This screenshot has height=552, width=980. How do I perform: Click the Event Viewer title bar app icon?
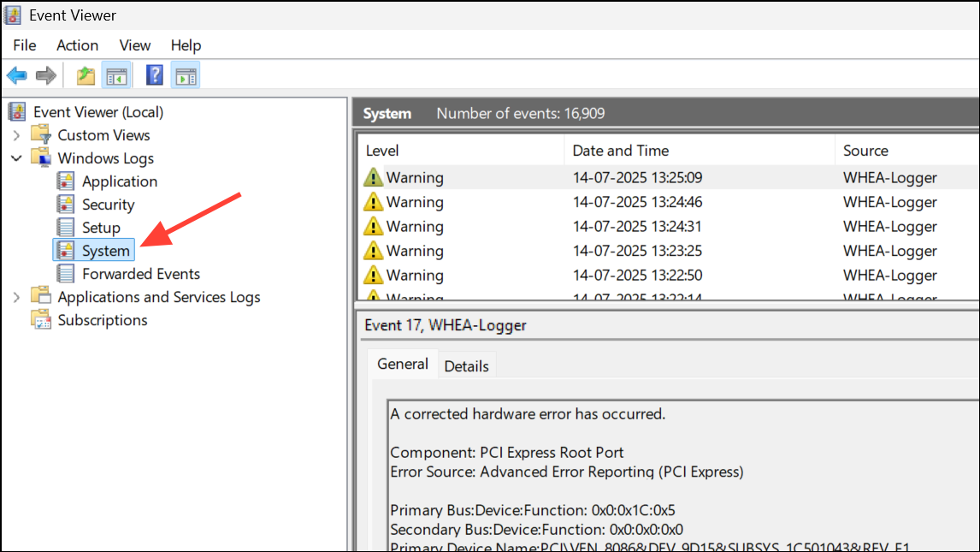click(13, 15)
